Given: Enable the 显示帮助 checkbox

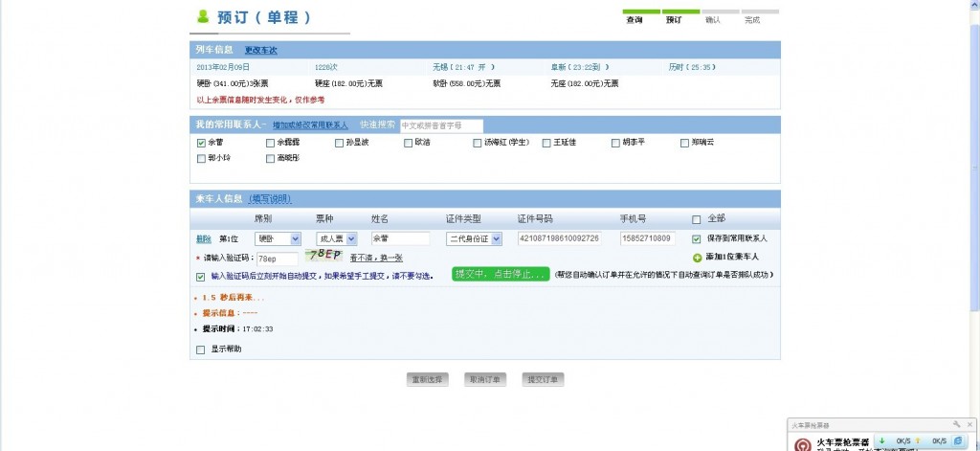Looking at the screenshot, I should coord(201,350).
